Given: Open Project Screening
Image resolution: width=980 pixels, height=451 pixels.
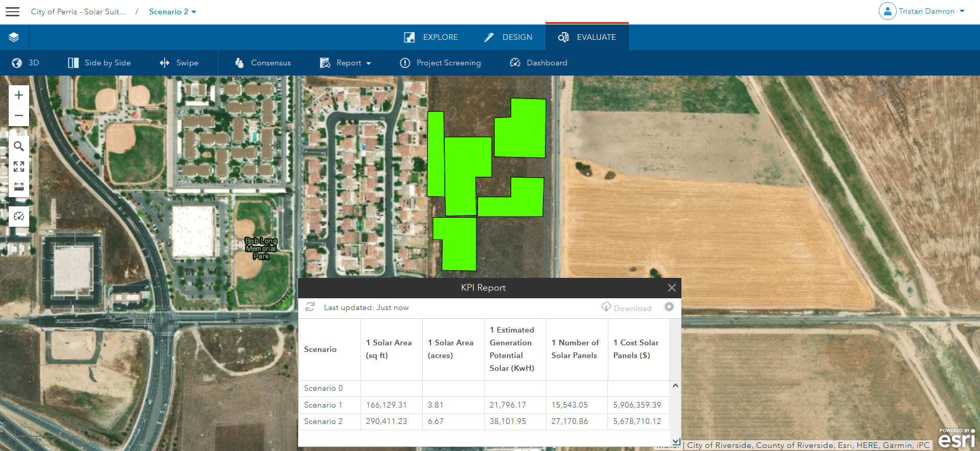Looking at the screenshot, I should [440, 63].
